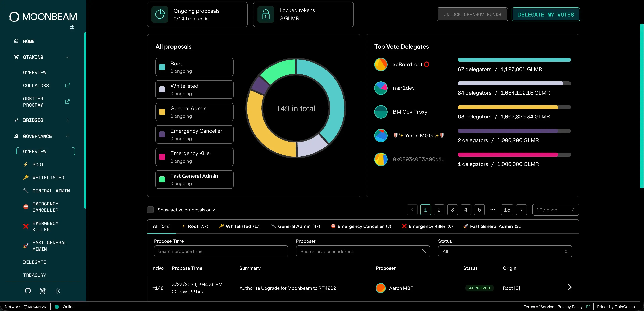Switch to Root (57) tab

(x=195, y=226)
